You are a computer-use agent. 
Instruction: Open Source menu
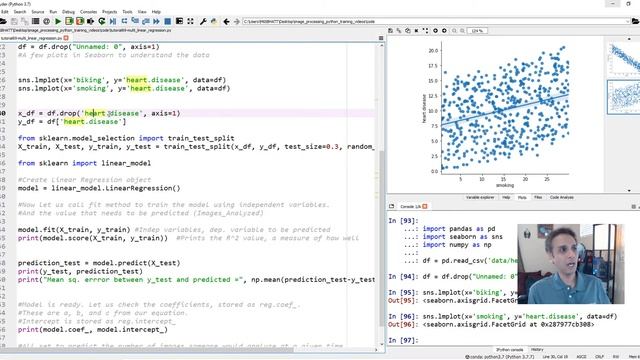click(38, 12)
